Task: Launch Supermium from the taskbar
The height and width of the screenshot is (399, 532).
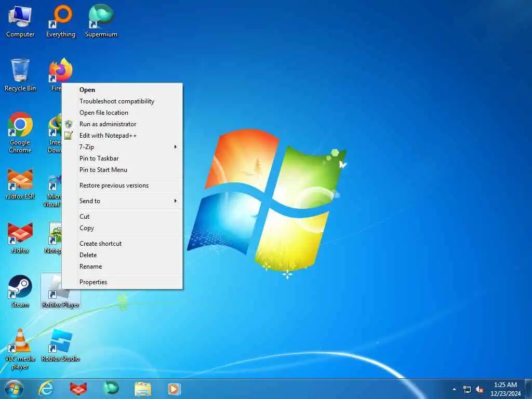Action: [x=111, y=389]
